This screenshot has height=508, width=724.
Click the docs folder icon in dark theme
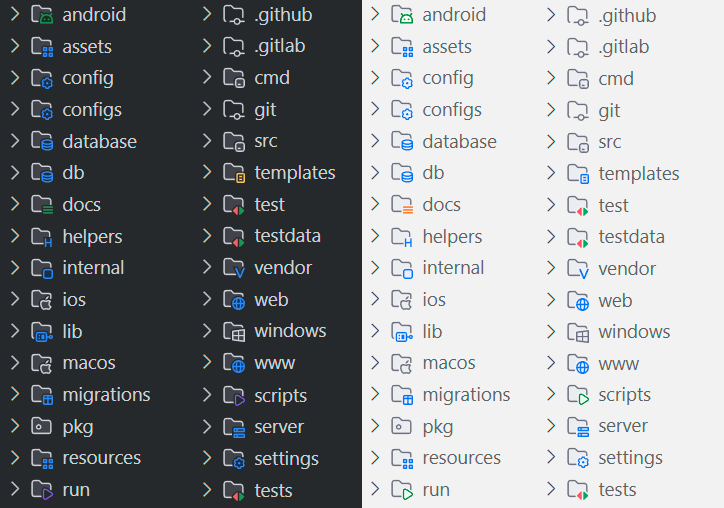coord(42,205)
